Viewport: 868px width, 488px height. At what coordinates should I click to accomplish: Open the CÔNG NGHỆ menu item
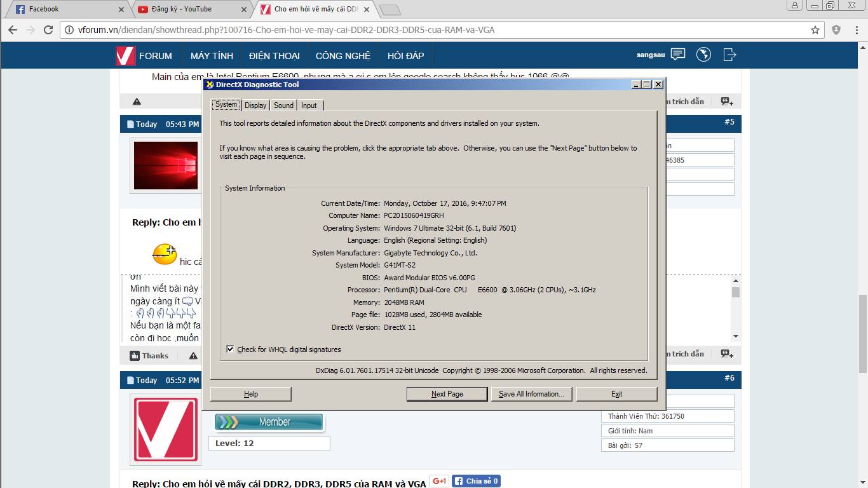(343, 56)
